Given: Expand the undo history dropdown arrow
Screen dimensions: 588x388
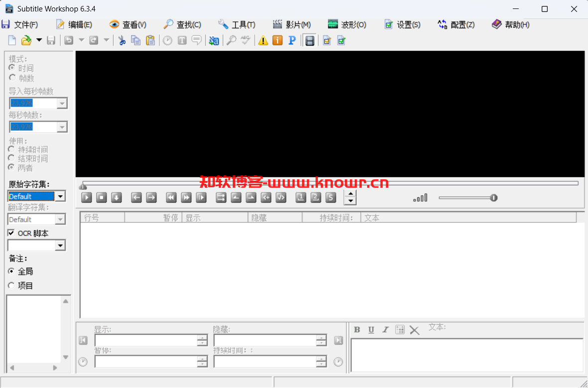Looking at the screenshot, I should [81, 40].
